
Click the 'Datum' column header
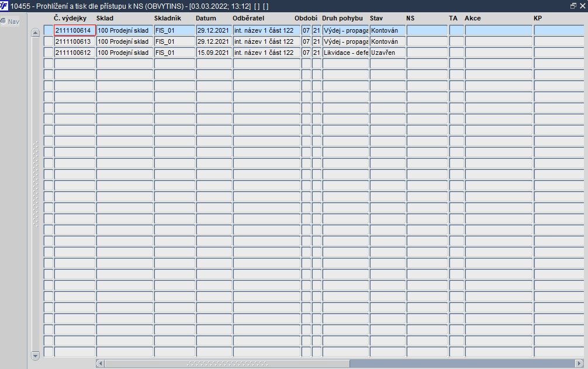[x=206, y=18]
